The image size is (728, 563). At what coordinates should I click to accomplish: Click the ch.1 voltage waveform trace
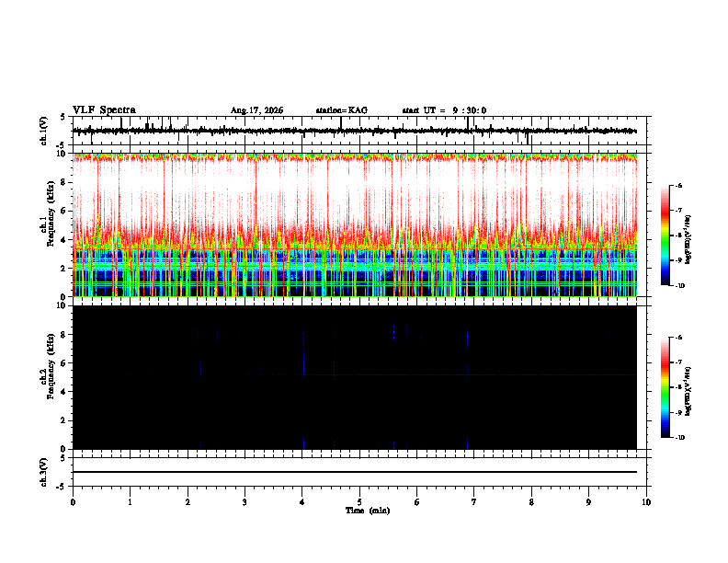coord(354,131)
